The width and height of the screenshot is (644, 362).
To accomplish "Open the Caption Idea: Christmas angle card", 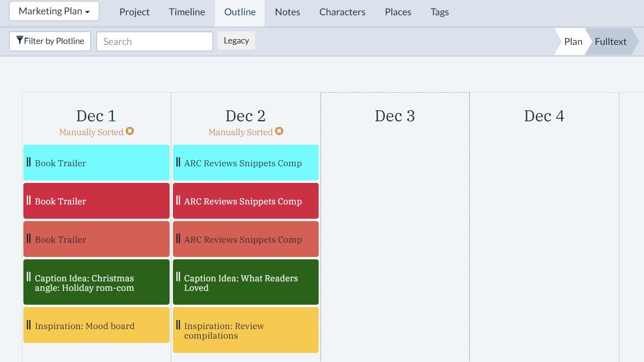I will pos(96,282).
